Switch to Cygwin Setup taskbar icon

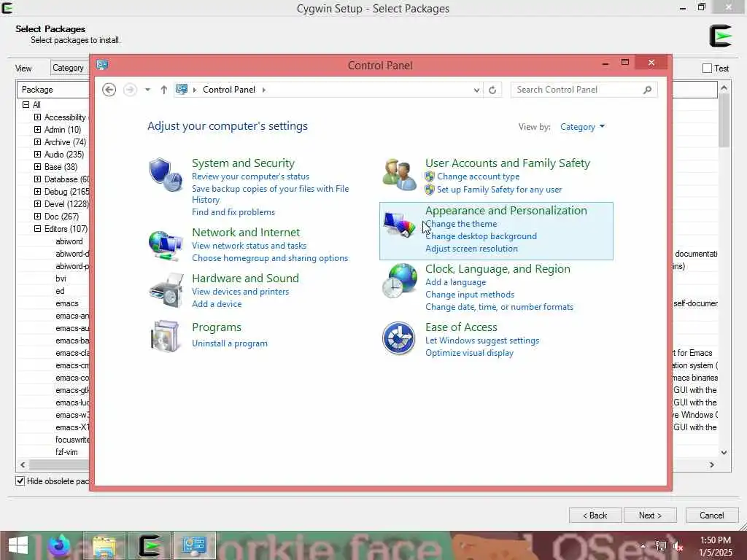point(149,545)
